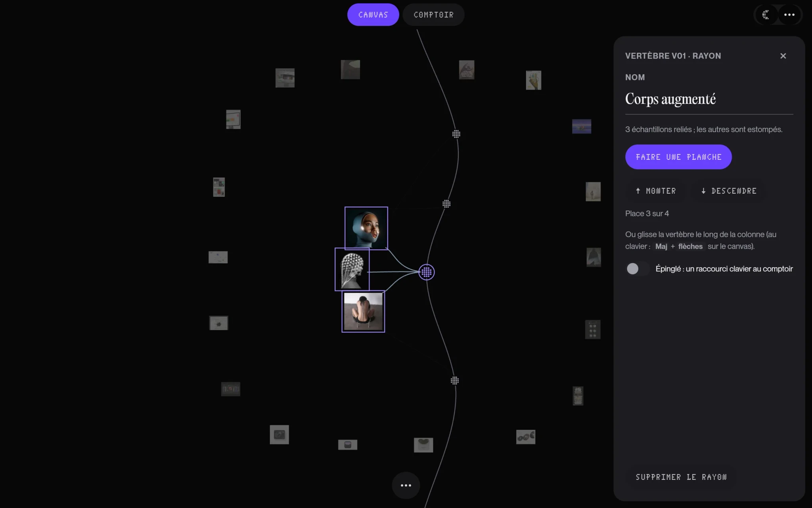Viewport: 812px width, 508px height.
Task: Open the blue hooded face sample
Action: (x=366, y=228)
